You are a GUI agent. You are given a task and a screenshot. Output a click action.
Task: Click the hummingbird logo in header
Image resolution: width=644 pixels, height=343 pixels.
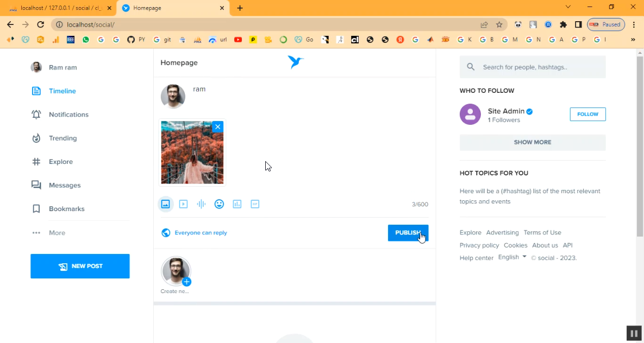click(295, 62)
